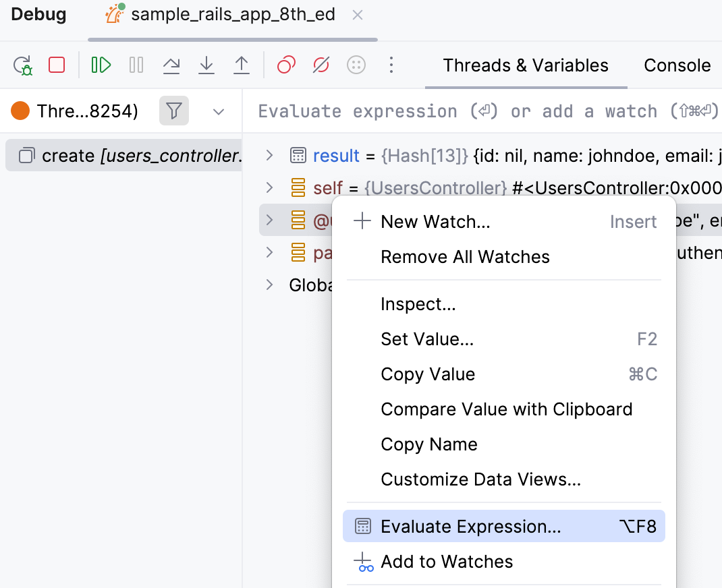
Task: Toggle the thread filter button
Action: click(x=174, y=111)
